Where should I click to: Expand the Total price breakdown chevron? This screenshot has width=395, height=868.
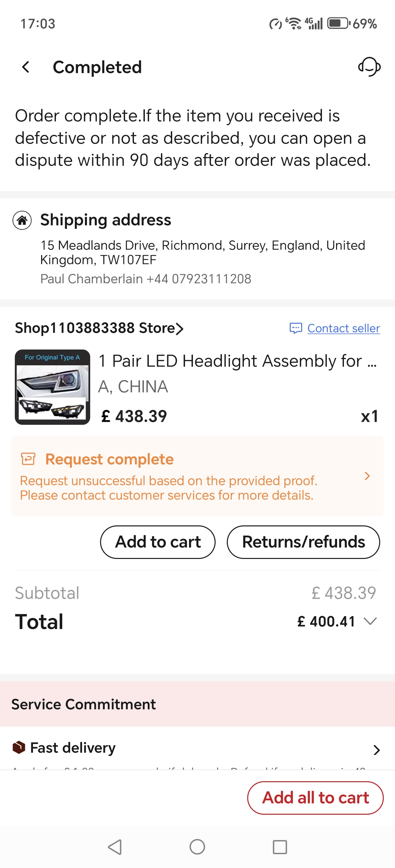(370, 621)
